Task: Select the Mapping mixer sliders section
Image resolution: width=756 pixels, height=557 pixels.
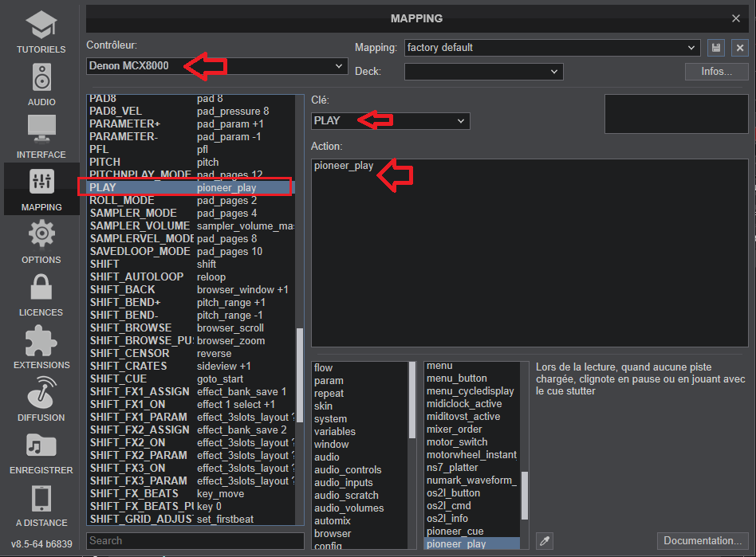Action: point(41,190)
